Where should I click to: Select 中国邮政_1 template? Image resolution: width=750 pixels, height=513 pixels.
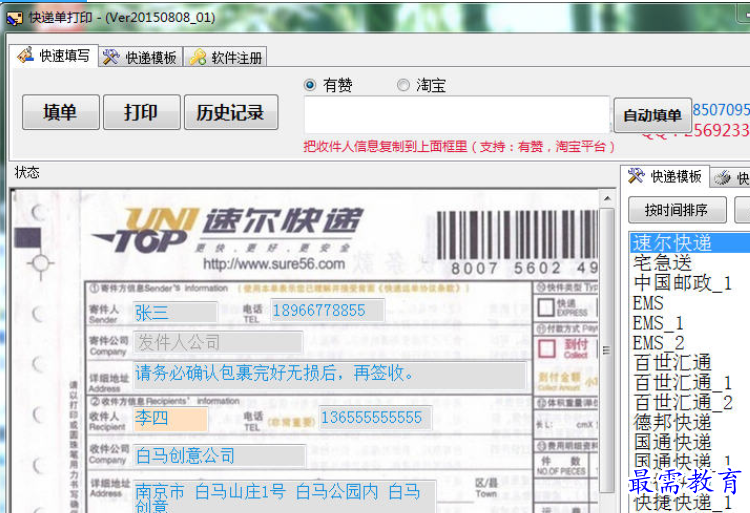[690, 283]
